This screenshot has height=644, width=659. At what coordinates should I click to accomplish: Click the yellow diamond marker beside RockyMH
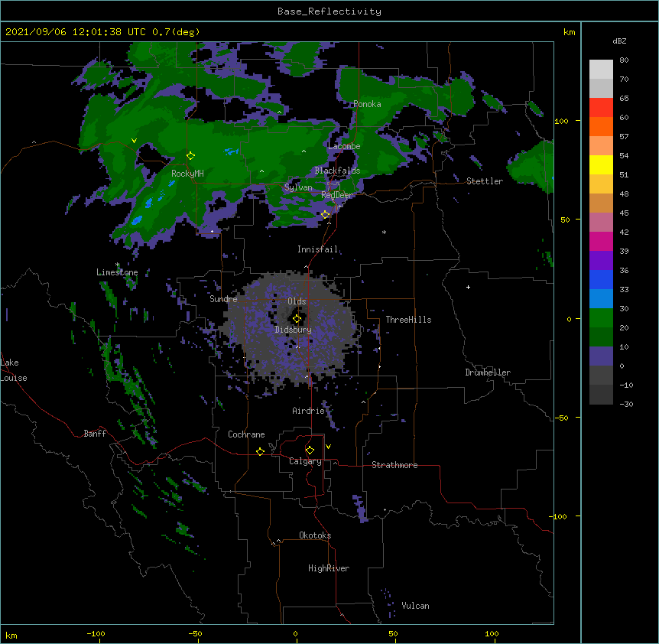[x=190, y=156]
